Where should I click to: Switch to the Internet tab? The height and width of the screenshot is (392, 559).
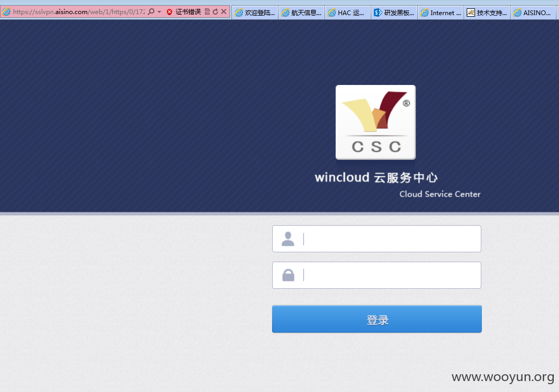point(441,13)
